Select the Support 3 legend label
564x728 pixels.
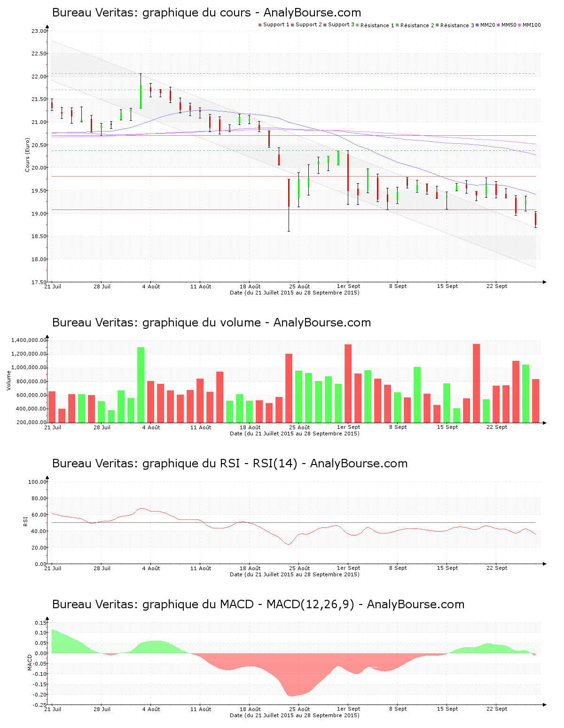click(x=341, y=25)
